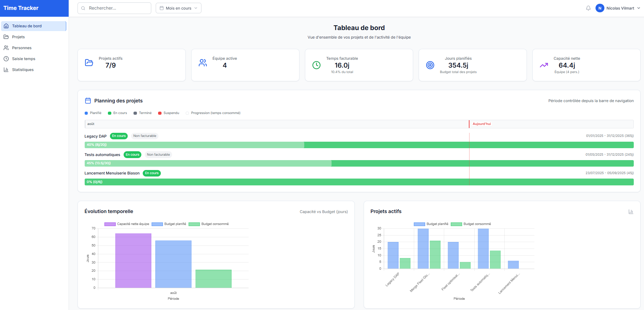Click the 45% progress bar of Tests automatiques
This screenshot has height=310, width=644.
[205, 163]
